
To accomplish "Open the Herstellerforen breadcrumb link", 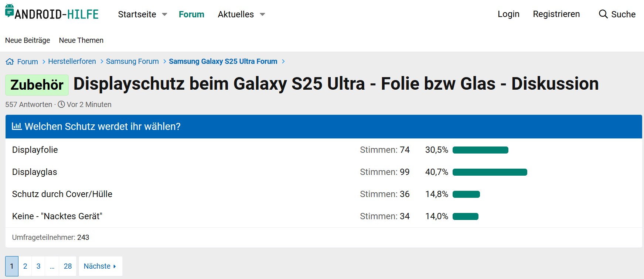I will [72, 61].
